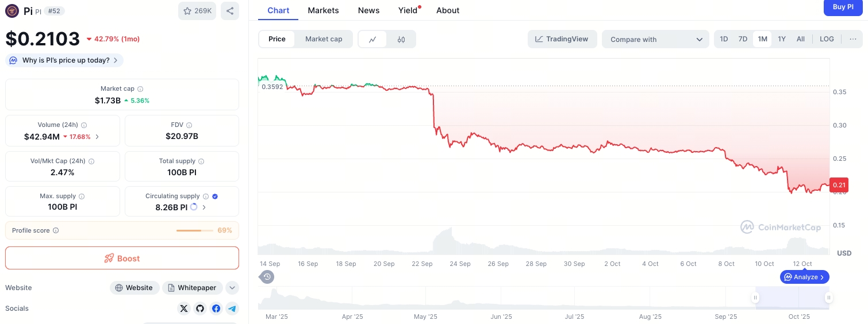Toggle chart to Market cap view
The height and width of the screenshot is (324, 868).
click(324, 39)
